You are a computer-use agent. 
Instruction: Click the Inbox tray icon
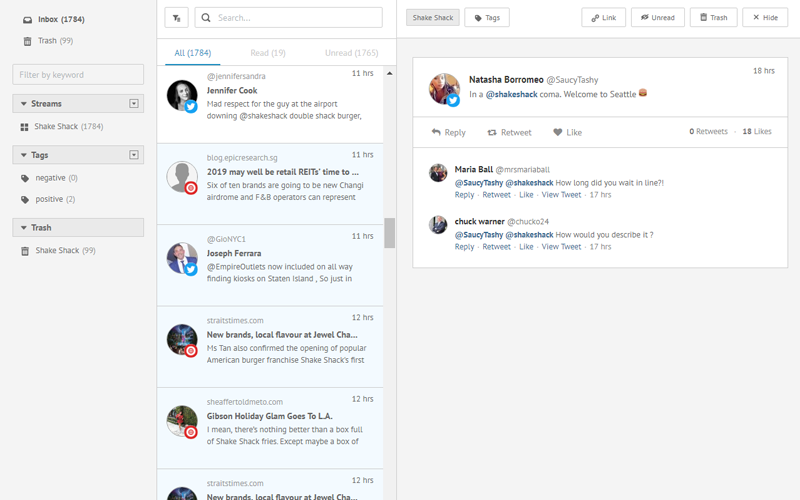pos(28,20)
